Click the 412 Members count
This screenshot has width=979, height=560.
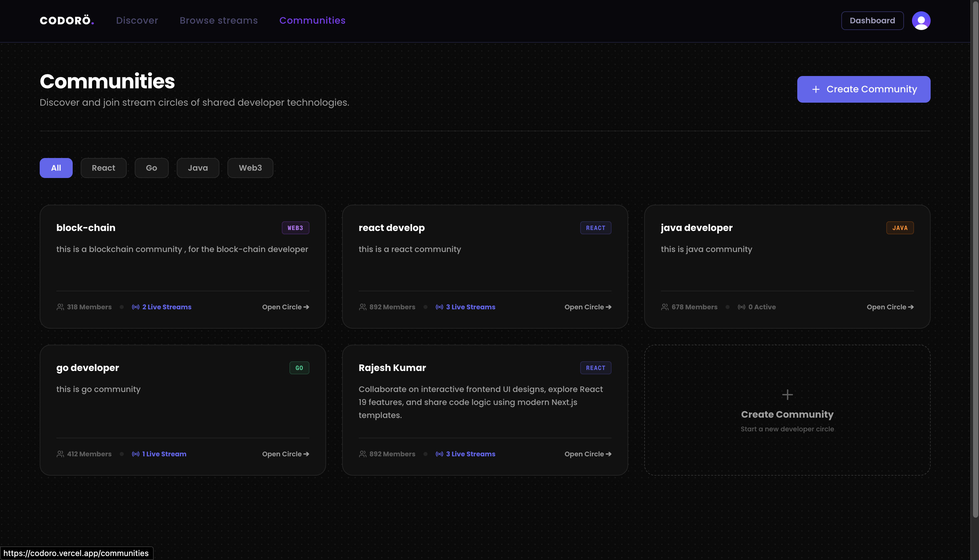pos(89,454)
